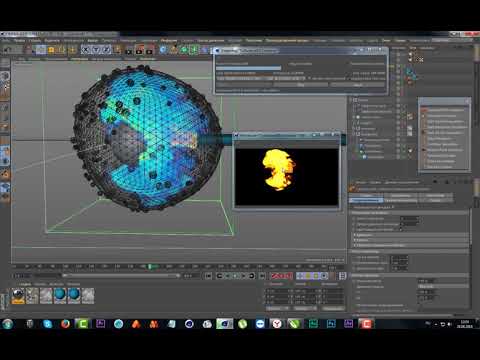Click the blue Cube primitive icon
This screenshot has height=360, width=480.
[x=163, y=50]
